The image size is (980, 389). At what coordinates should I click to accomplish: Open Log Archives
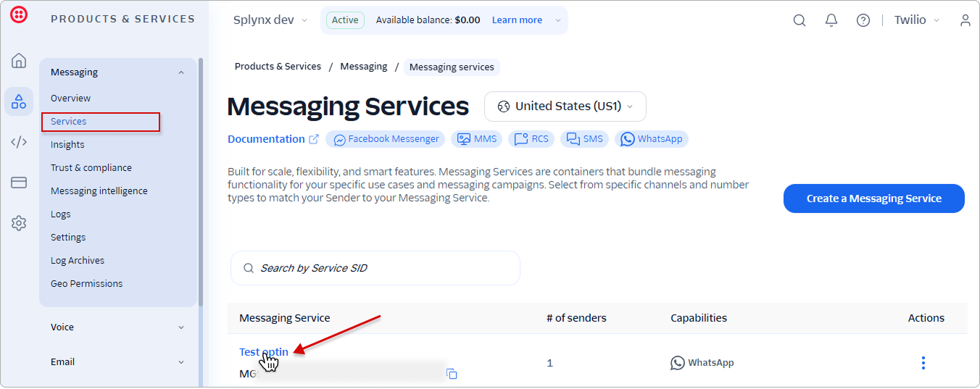tap(78, 261)
